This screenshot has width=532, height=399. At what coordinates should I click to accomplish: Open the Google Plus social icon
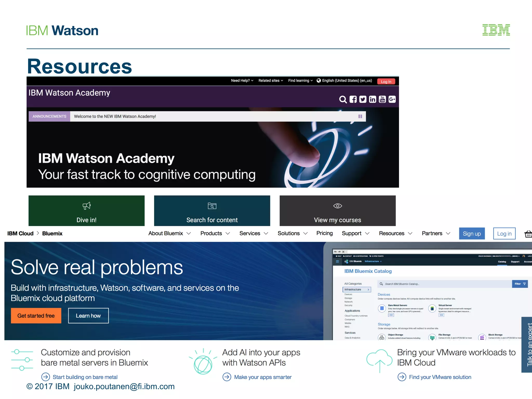click(392, 99)
